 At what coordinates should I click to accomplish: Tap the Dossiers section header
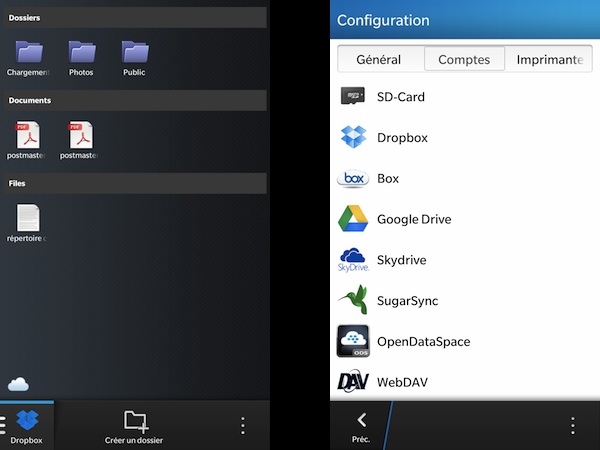click(x=135, y=18)
